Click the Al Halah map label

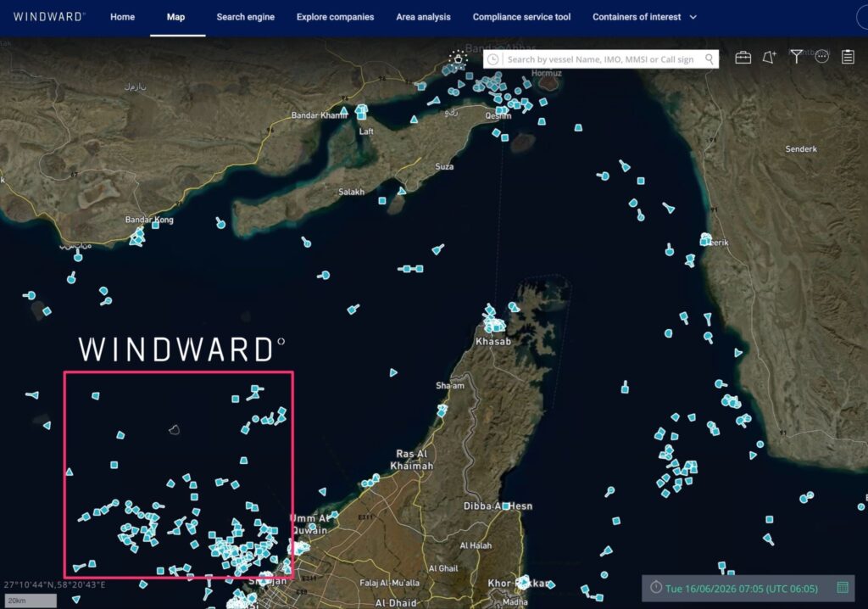pyautogui.click(x=476, y=545)
